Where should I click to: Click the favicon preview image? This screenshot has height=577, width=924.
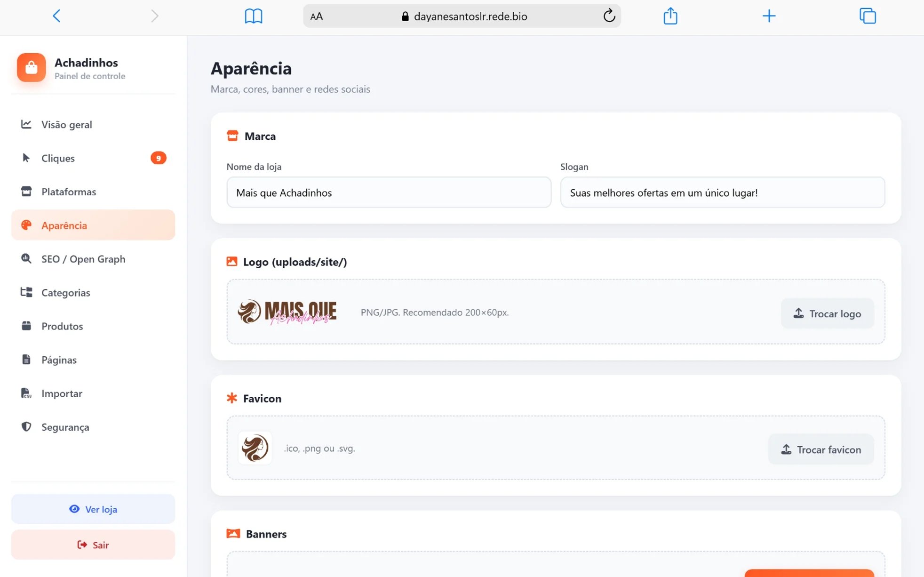click(255, 448)
